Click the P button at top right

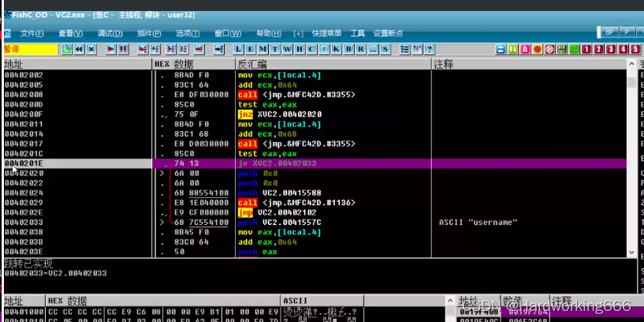627,32
